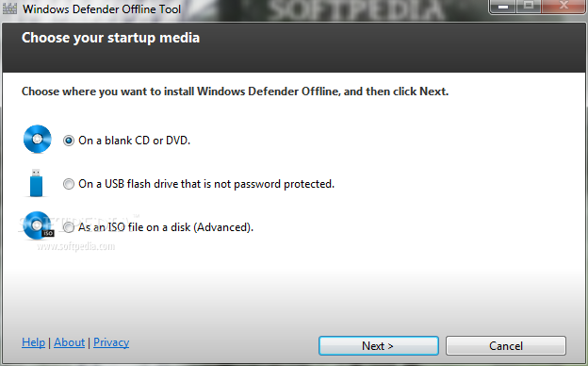Maximize the Defender Offline Tool window
This screenshot has height=366, width=588.
[529, 7]
